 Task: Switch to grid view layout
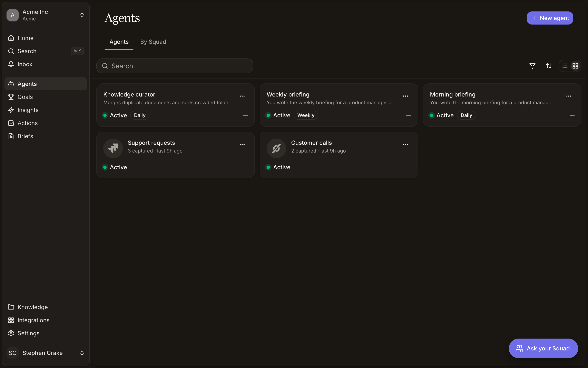pos(575,66)
